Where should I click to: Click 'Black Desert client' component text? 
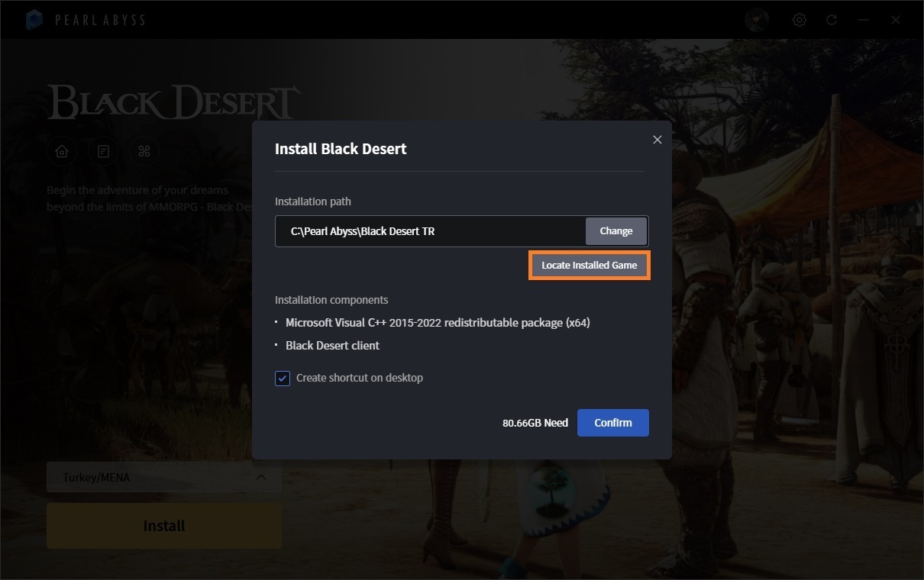click(x=332, y=346)
